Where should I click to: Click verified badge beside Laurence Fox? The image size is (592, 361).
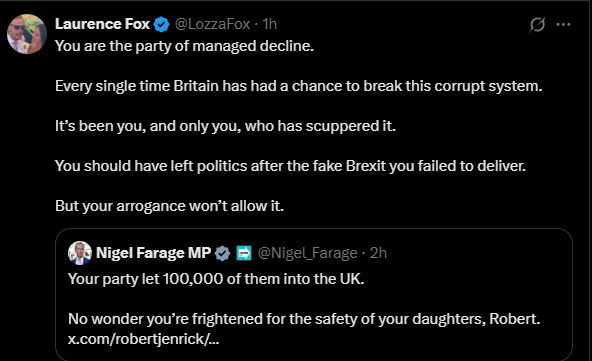162,25
